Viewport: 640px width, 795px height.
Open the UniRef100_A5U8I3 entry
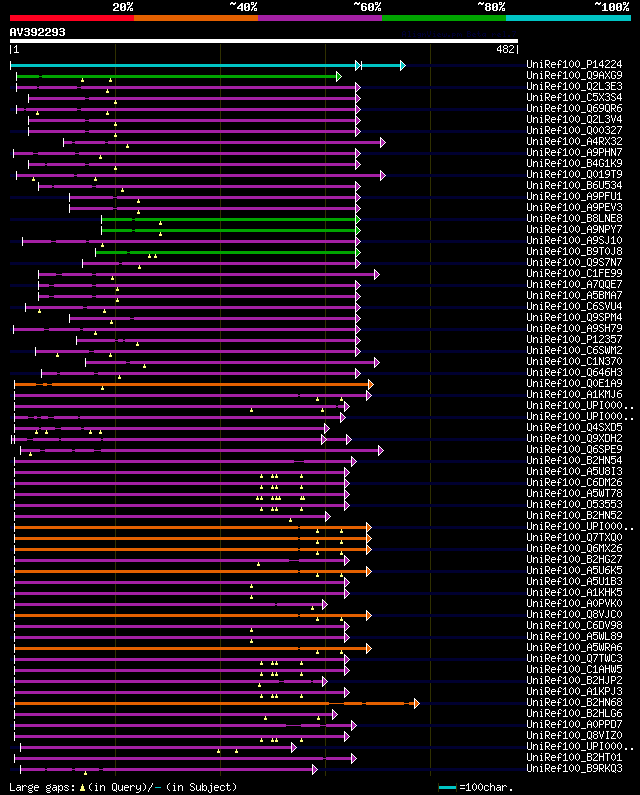(x=574, y=471)
